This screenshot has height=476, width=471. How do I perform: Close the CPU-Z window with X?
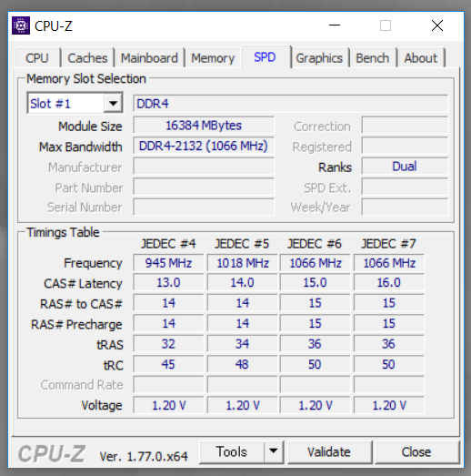pyautogui.click(x=437, y=25)
